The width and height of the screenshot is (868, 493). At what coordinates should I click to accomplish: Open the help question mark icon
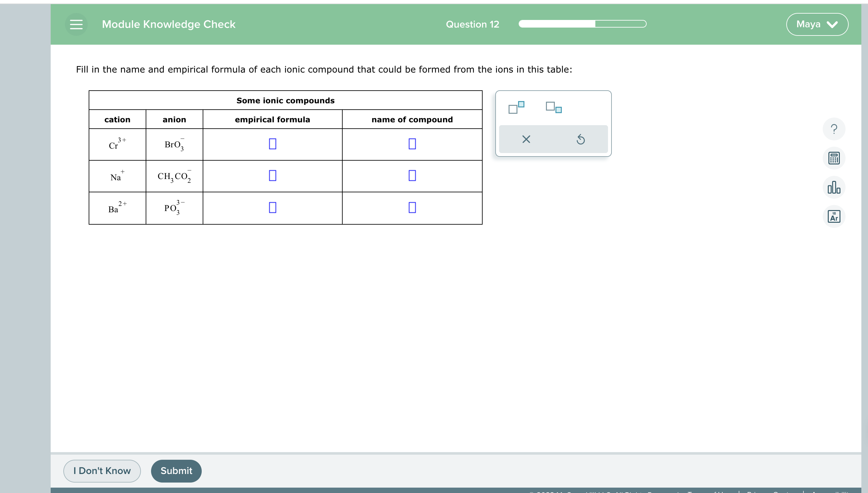tap(834, 129)
